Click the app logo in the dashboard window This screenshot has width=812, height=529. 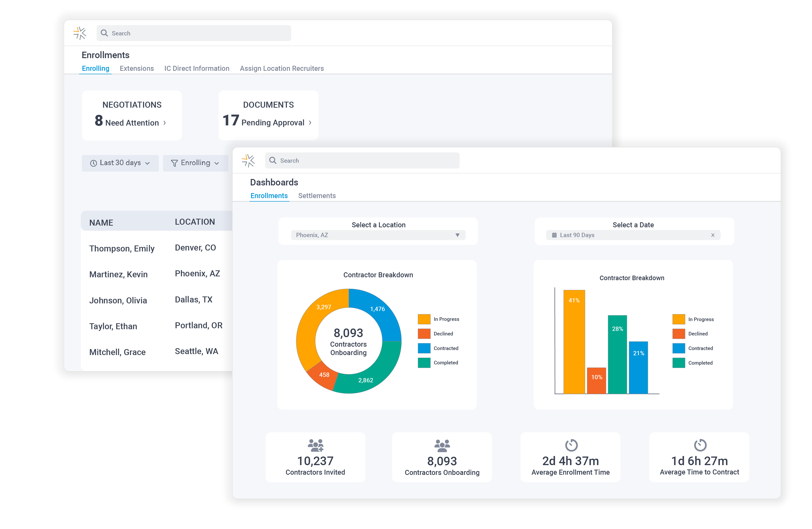[x=248, y=160]
